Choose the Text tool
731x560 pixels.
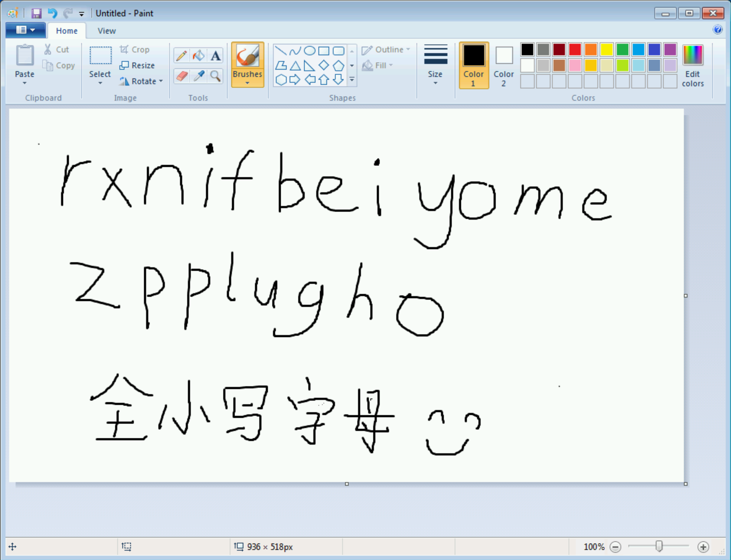[215, 55]
